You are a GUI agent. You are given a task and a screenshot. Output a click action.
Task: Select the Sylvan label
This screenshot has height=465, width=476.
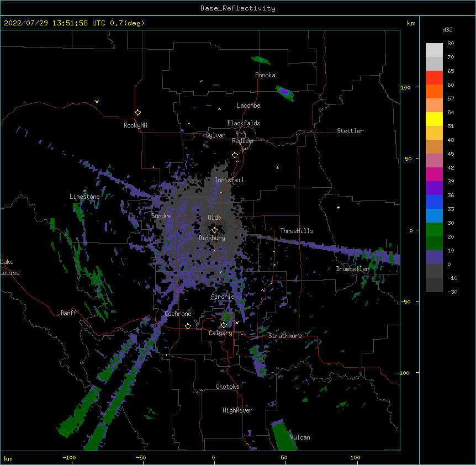point(215,135)
